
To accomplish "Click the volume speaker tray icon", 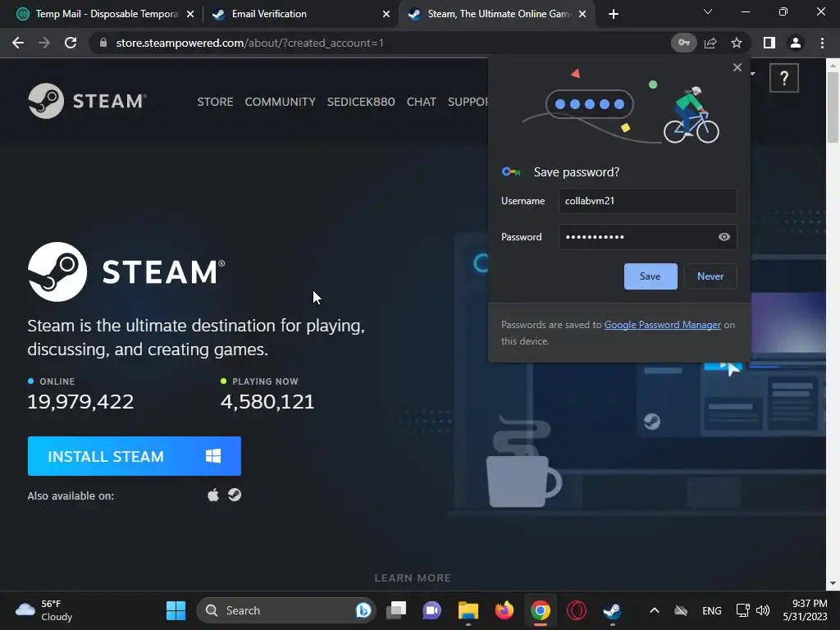I will click(x=763, y=610).
